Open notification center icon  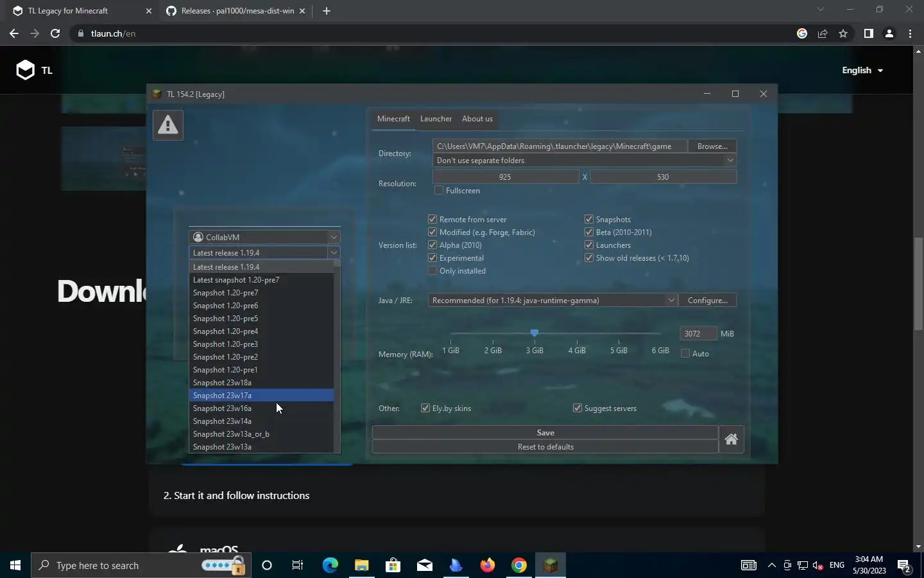905,565
